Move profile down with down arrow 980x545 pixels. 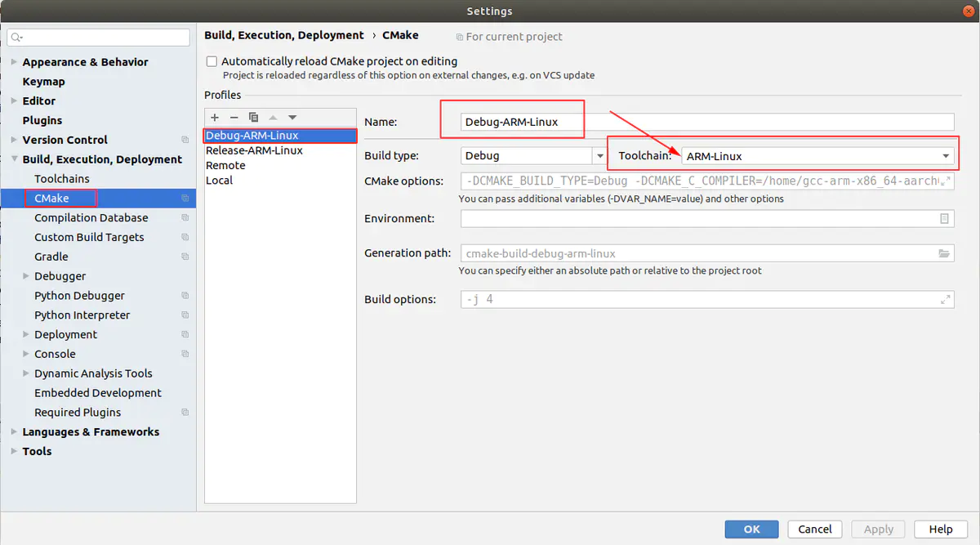292,118
